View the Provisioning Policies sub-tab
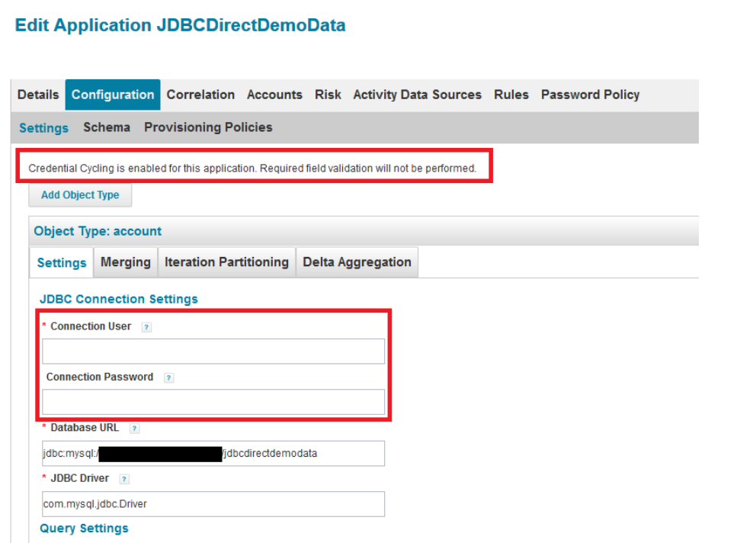Screen dimensions: 756x543 (x=208, y=127)
